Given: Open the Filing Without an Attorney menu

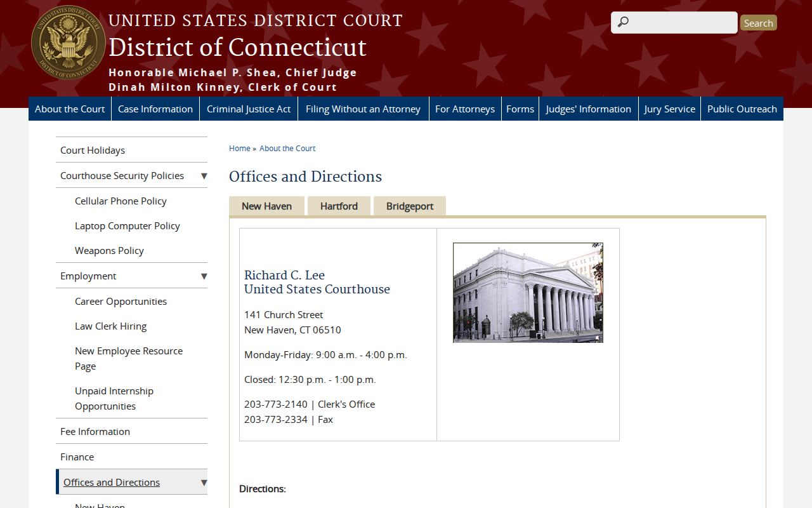Looking at the screenshot, I should 363,109.
